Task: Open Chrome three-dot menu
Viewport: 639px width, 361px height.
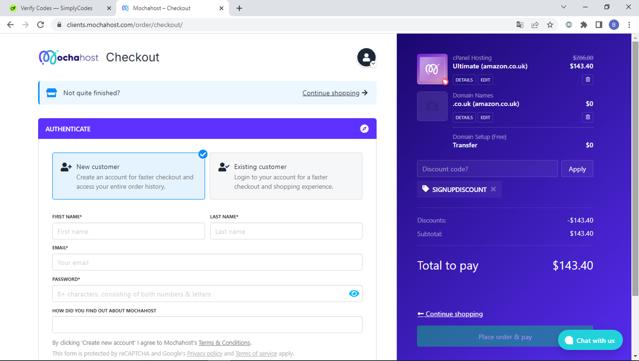Action: [629, 25]
